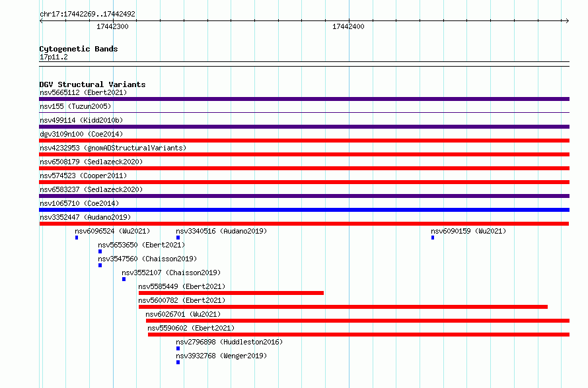Open nsv4232953 (gnomADStructuralVariants) label
Viewport: 588px width, 388px height.
(113, 148)
